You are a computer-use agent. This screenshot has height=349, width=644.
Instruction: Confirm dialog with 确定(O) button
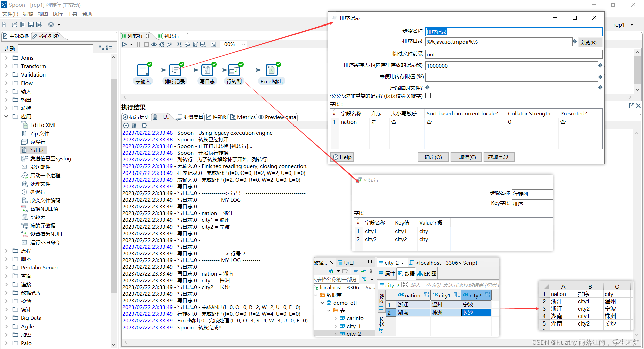coord(433,157)
